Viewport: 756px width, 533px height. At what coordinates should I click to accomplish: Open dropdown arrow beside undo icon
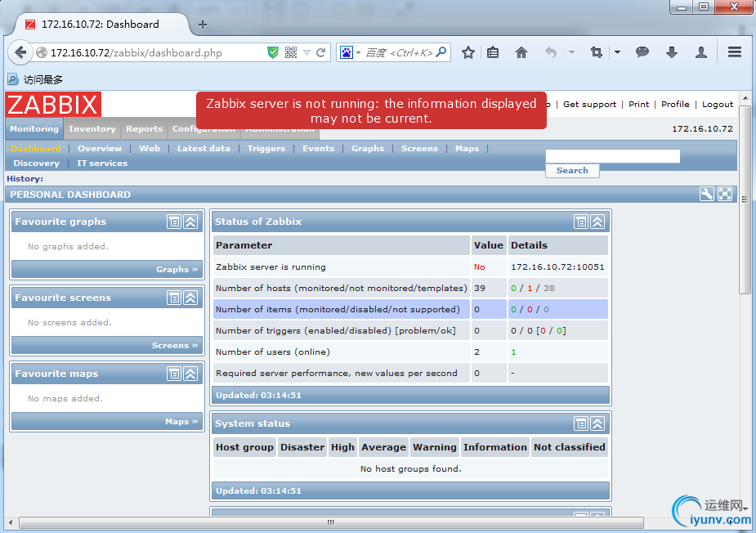tap(571, 52)
